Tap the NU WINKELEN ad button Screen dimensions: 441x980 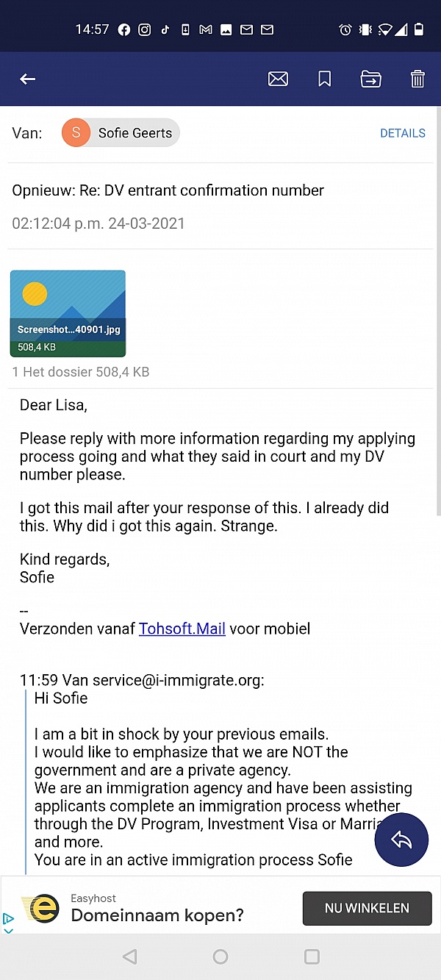coord(367,909)
